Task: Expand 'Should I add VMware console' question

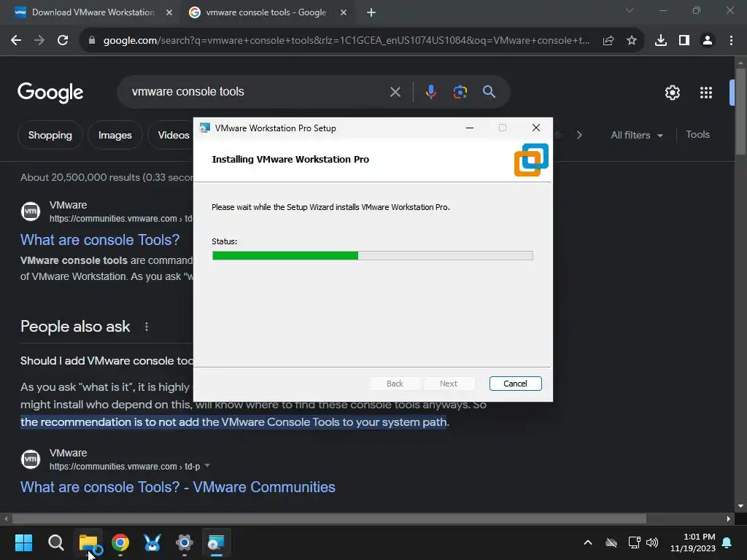Action: point(107,361)
